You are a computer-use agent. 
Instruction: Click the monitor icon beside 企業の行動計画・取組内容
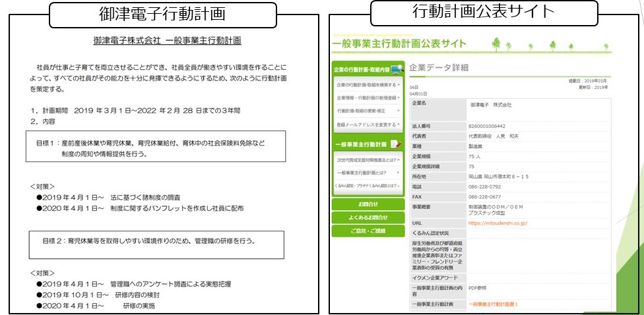[x=397, y=70]
